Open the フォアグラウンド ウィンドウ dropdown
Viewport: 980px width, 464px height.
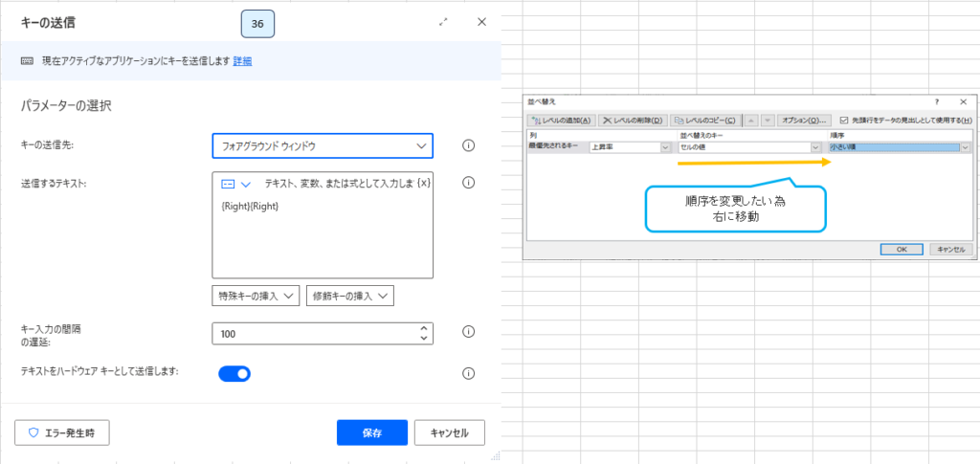point(322,145)
